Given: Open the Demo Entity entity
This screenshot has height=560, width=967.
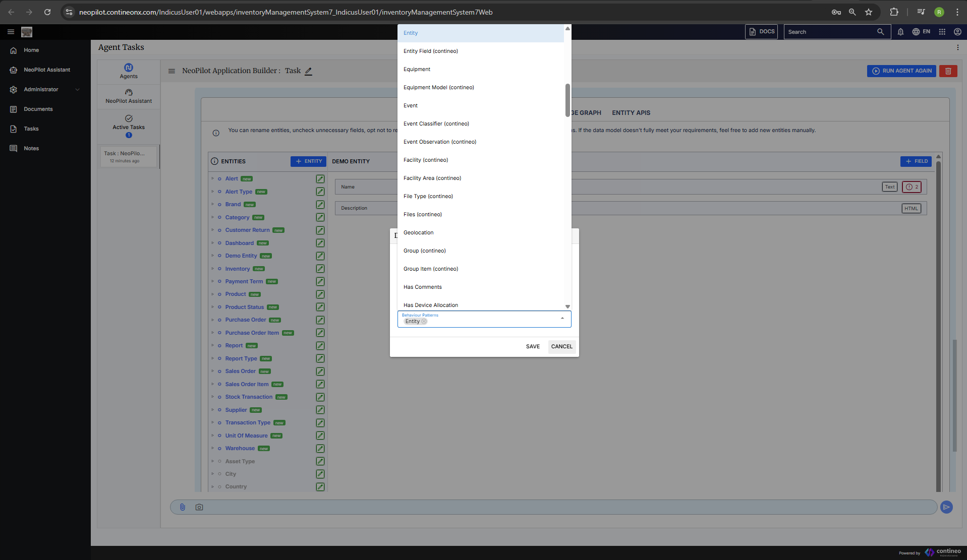Looking at the screenshot, I should point(241,256).
